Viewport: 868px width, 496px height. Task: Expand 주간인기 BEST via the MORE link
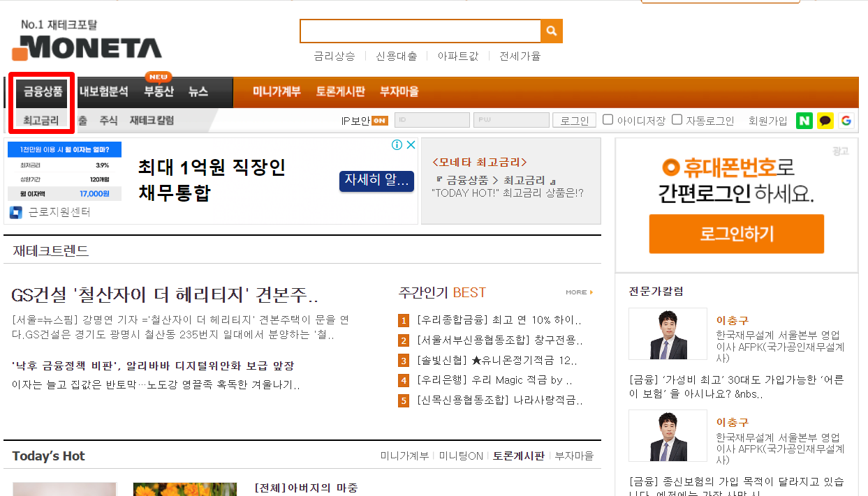coord(577,292)
